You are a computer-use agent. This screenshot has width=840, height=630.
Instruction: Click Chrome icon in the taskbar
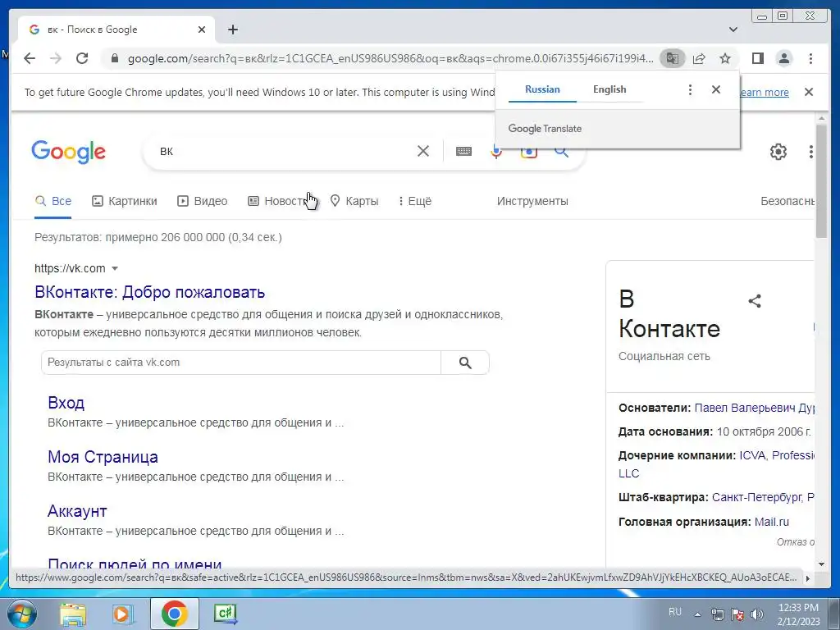(x=174, y=614)
